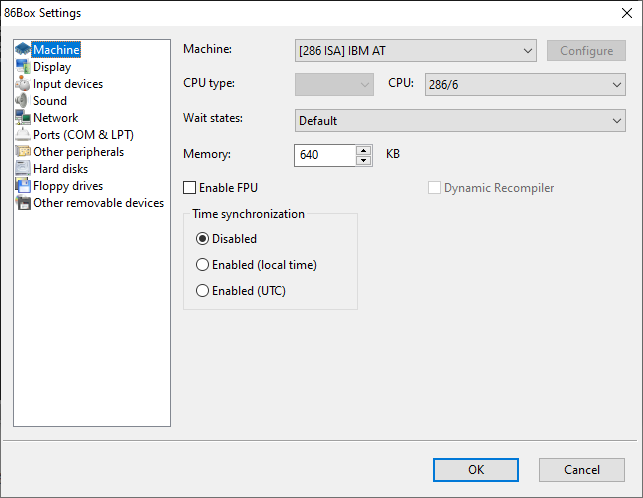Select the Ports (COM & LPT) icon
643x498 pixels.
pyautogui.click(x=23, y=135)
